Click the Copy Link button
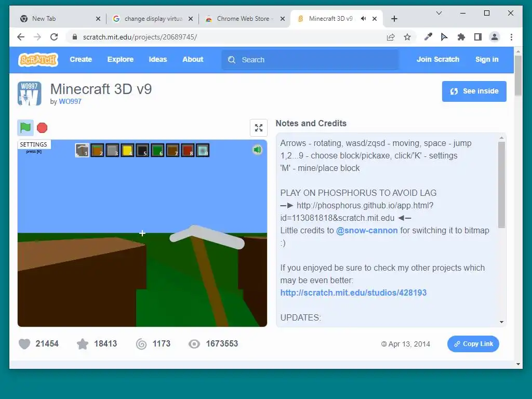Image resolution: width=532 pixels, height=399 pixels. (x=473, y=344)
